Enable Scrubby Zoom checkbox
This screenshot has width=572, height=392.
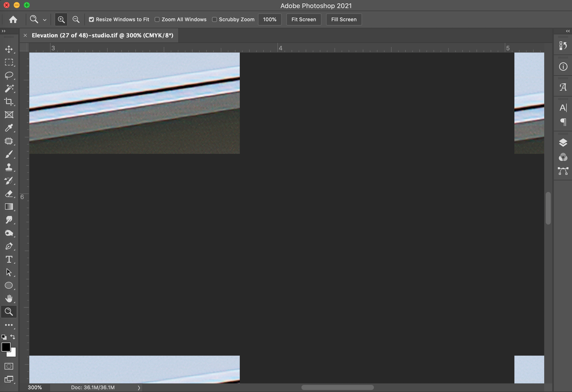coord(215,19)
